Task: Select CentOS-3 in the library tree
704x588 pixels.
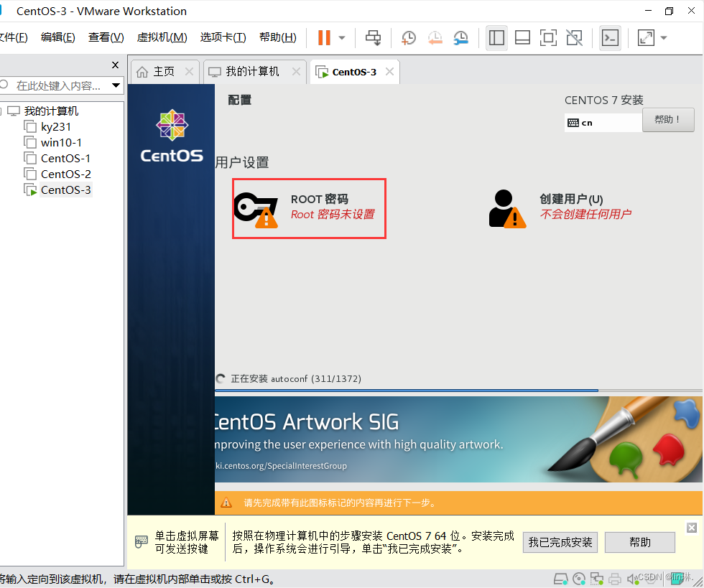Action: tap(65, 190)
